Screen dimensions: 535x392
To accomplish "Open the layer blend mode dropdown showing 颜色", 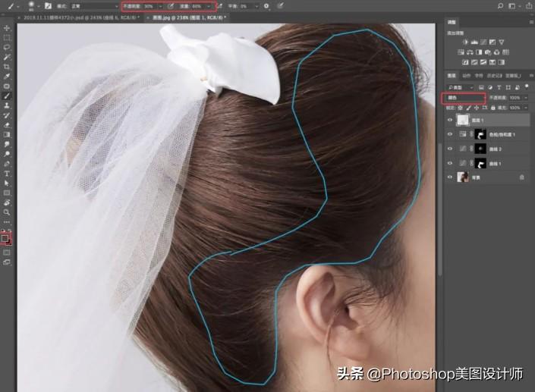I will [x=464, y=98].
